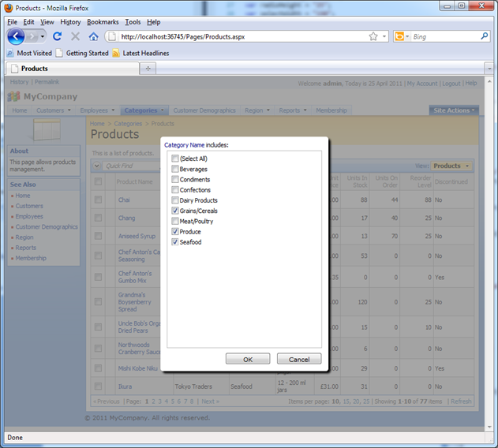
Task: Open the File menu
Action: (12, 22)
